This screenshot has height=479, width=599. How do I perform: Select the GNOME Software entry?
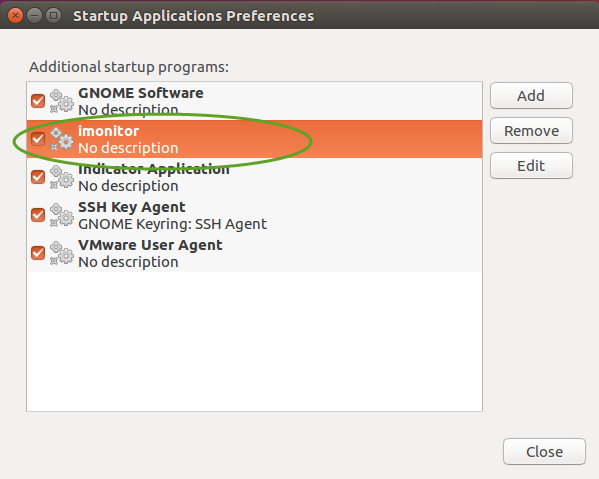(x=254, y=101)
